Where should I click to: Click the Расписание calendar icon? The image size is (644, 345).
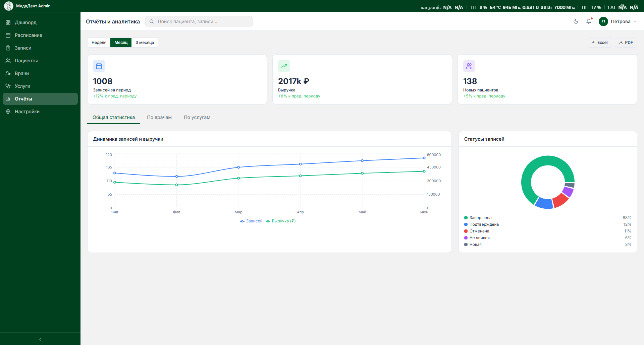pos(8,35)
